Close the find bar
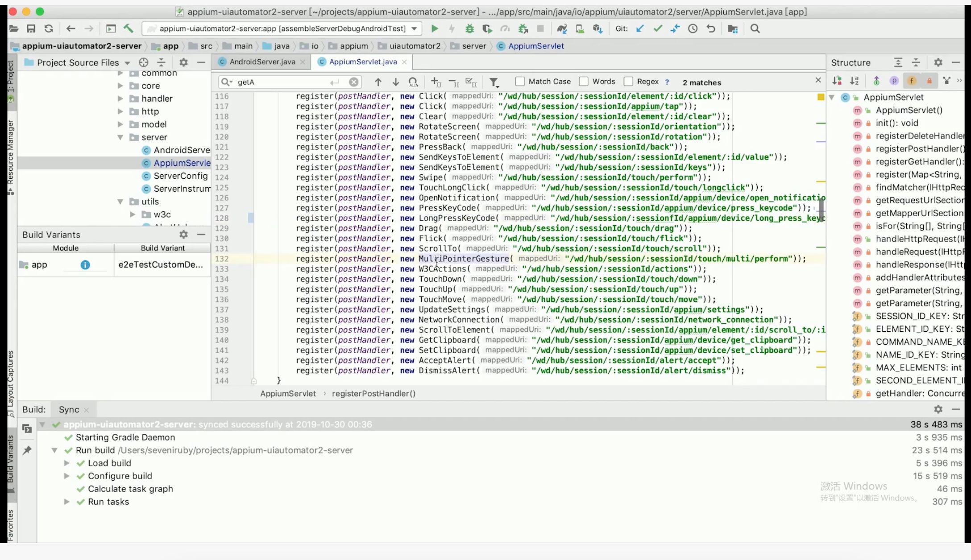Screen dimensions: 971x560 [818, 80]
